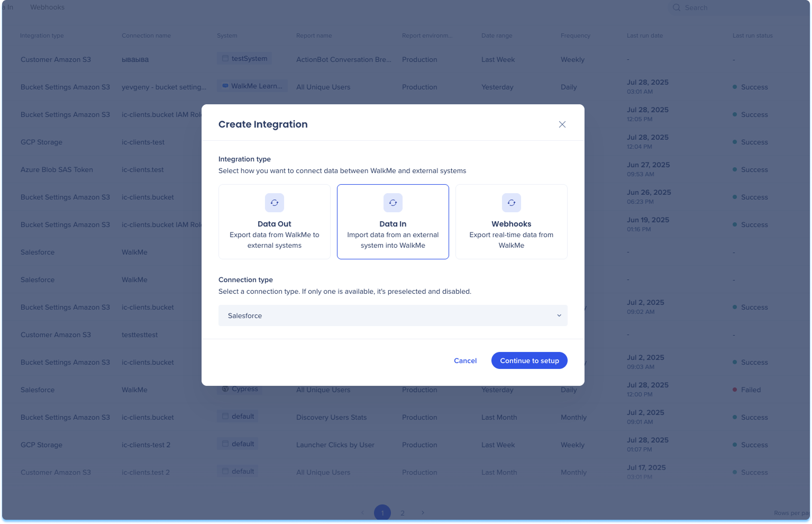Select the ic-clients.test connection name
Image resolution: width=812 pixels, height=524 pixels.
(143, 169)
